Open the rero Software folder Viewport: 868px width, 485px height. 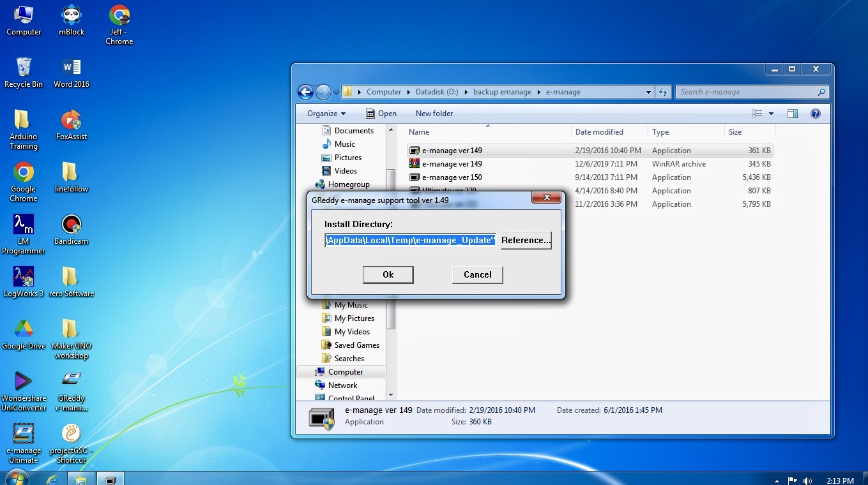coord(72,282)
